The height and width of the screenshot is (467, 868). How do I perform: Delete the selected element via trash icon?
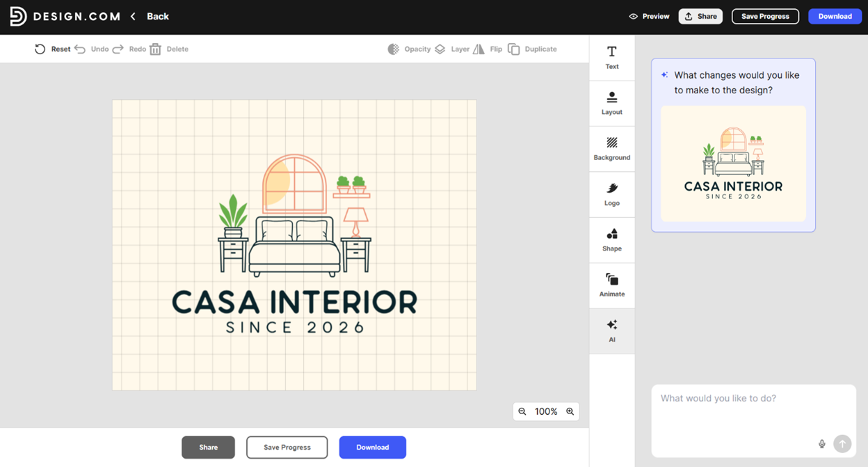(155, 49)
